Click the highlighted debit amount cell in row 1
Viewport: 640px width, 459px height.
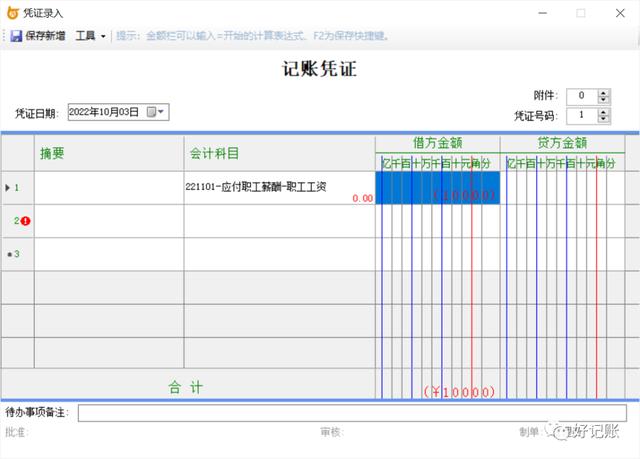point(438,188)
